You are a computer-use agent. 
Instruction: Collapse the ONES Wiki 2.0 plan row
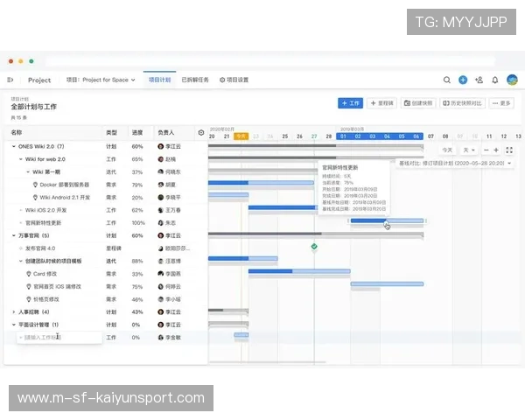pyautogui.click(x=14, y=146)
